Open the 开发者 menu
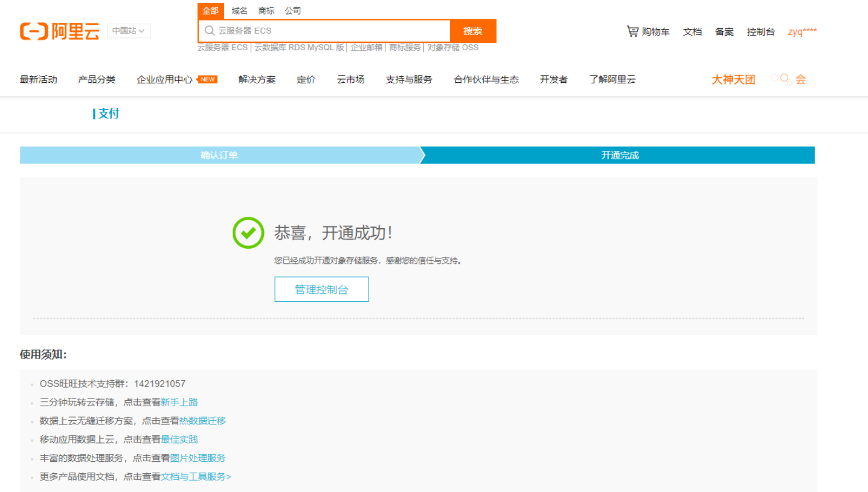868x492 pixels. click(554, 79)
